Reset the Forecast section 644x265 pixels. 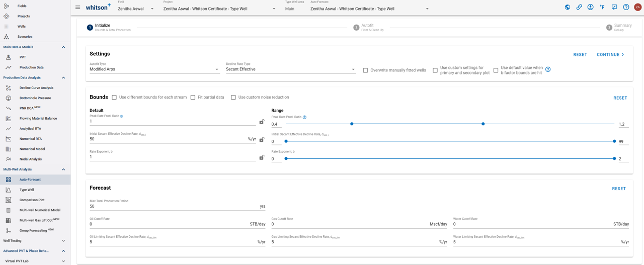pos(619,189)
